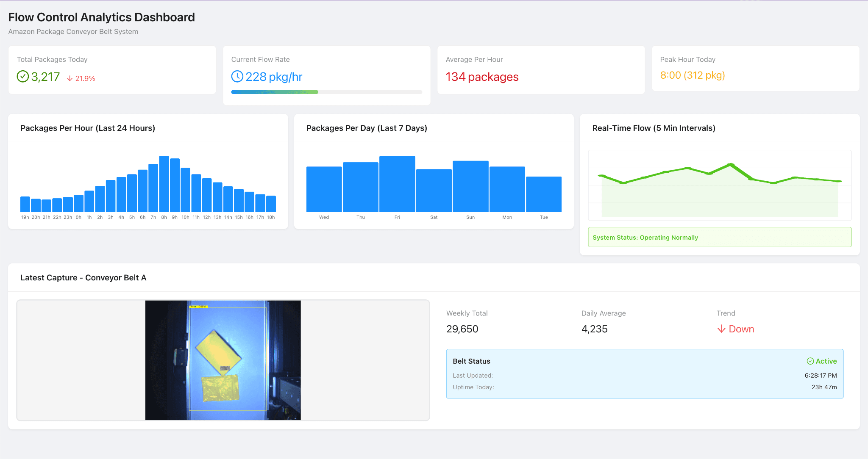
Task: Select the Packages Per Day tab header
Action: 366,128
